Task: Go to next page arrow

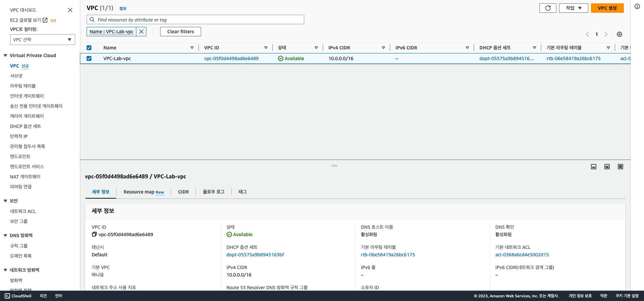Action: 606,34
